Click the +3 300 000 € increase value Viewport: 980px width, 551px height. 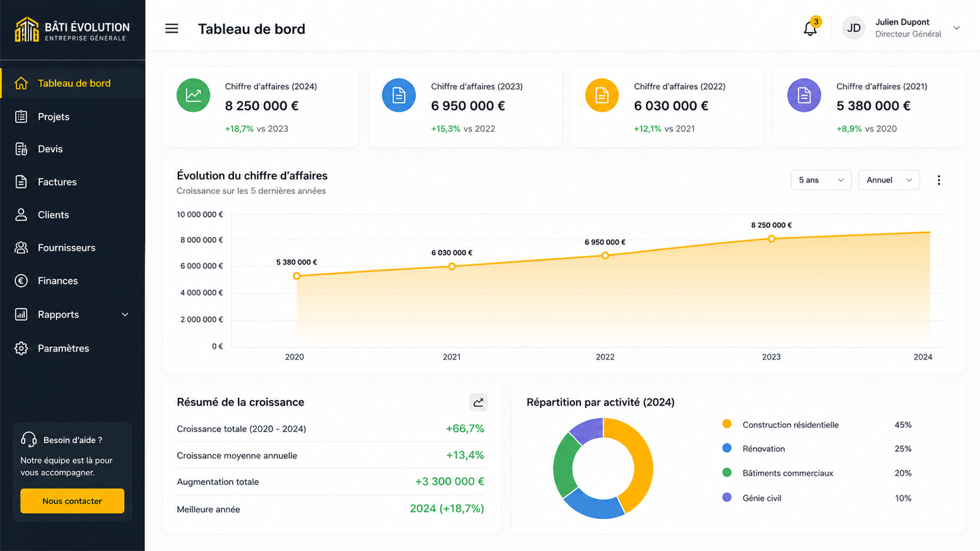point(449,481)
